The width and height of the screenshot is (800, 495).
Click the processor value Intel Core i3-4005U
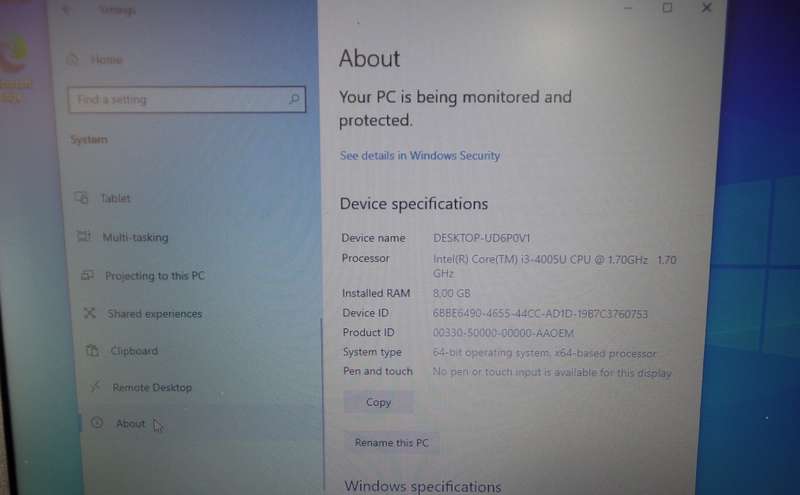[x=555, y=266]
